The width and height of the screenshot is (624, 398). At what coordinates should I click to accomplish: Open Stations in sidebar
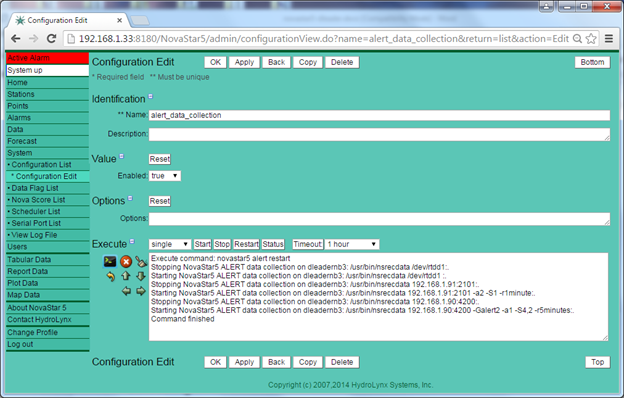47,94
